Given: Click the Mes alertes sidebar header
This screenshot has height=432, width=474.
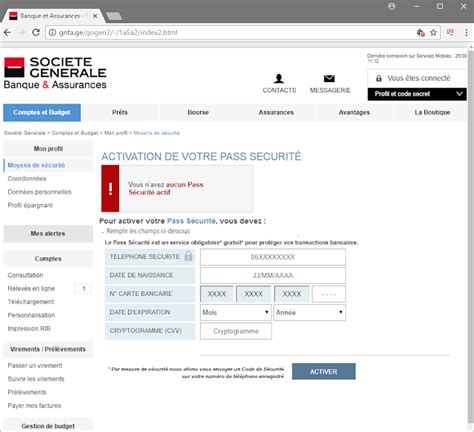Looking at the screenshot, I should [48, 234].
